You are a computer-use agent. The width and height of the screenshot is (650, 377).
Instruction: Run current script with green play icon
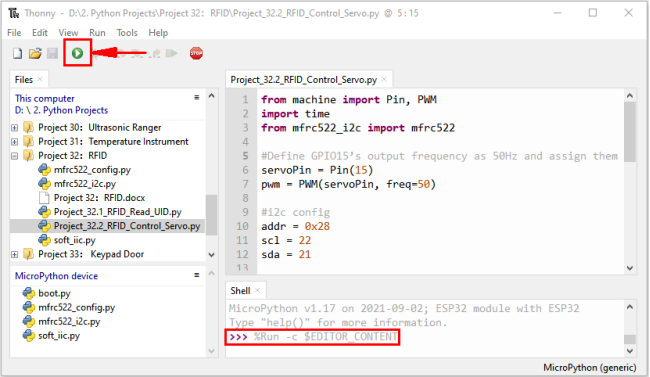(x=78, y=53)
